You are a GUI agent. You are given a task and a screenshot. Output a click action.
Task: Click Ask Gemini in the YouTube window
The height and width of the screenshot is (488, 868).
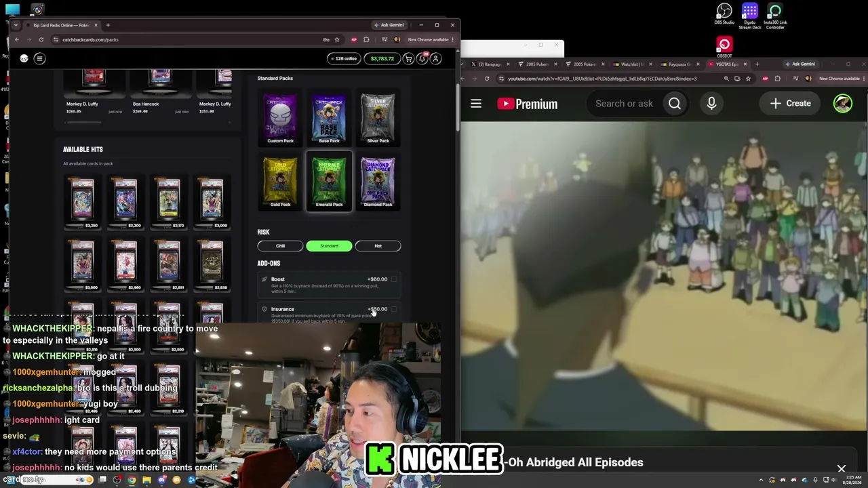(x=800, y=64)
